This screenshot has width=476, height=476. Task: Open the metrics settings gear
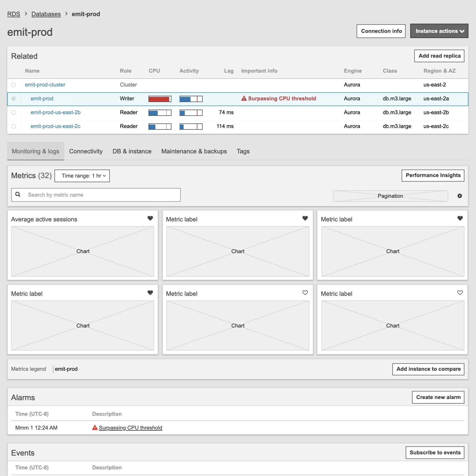(460, 196)
